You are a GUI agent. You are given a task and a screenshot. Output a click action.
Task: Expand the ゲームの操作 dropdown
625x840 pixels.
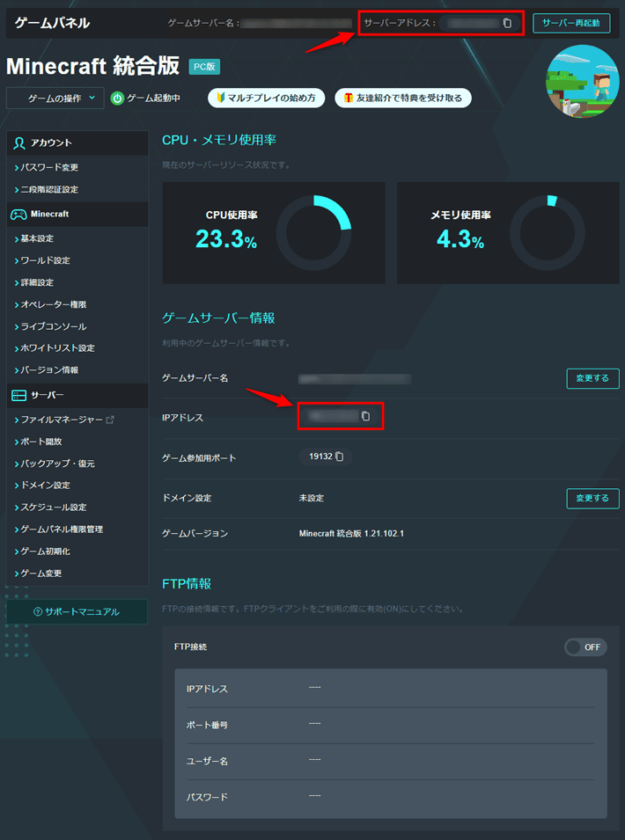coord(55,99)
